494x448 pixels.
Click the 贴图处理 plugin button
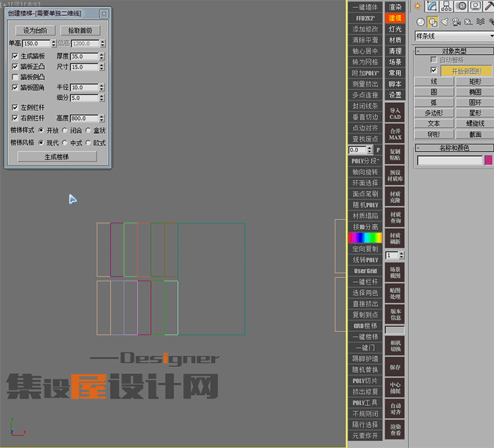click(x=395, y=293)
